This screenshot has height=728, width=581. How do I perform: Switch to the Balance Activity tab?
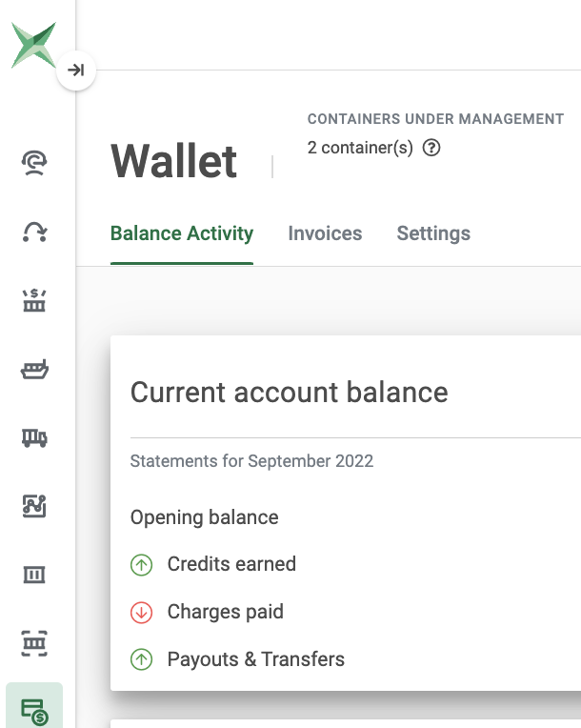coord(182,233)
